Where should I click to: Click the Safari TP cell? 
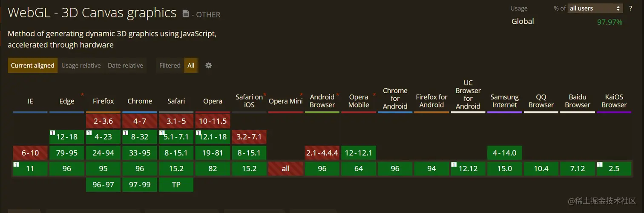[x=176, y=185]
